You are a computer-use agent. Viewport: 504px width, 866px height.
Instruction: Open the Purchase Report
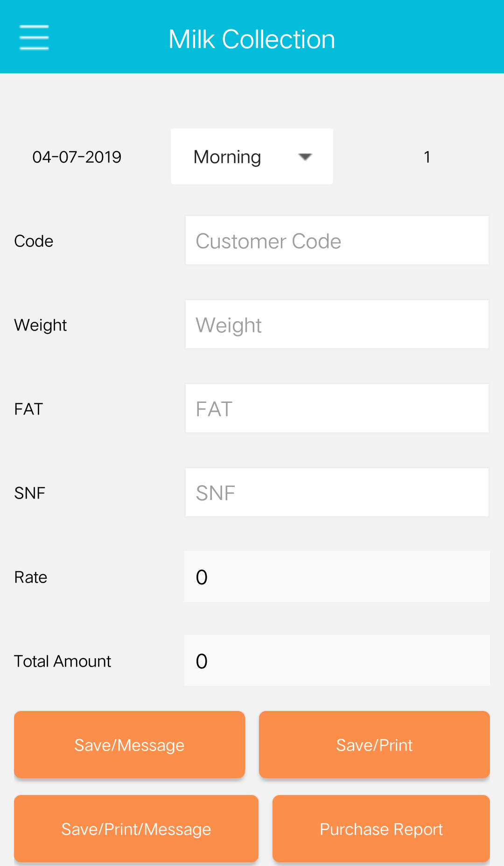(x=381, y=829)
